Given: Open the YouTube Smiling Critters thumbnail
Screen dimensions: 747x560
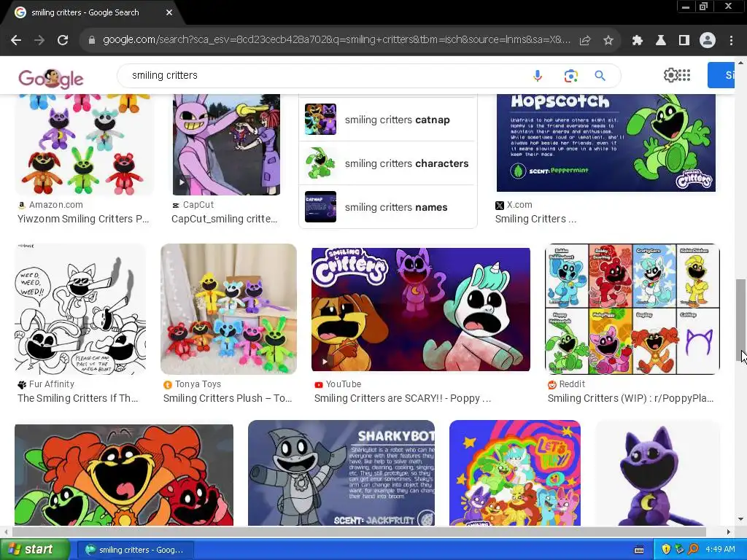Looking at the screenshot, I should [x=421, y=309].
